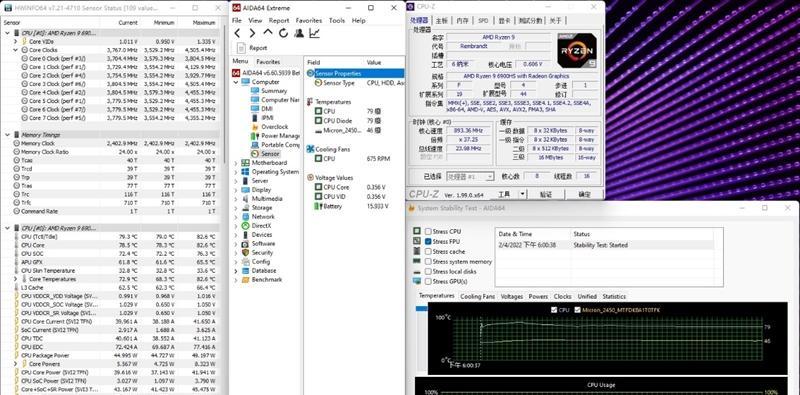This screenshot has width=800, height=395.
Task: Go forward in AIDA64 toolbar
Action: pyautogui.click(x=252, y=33)
